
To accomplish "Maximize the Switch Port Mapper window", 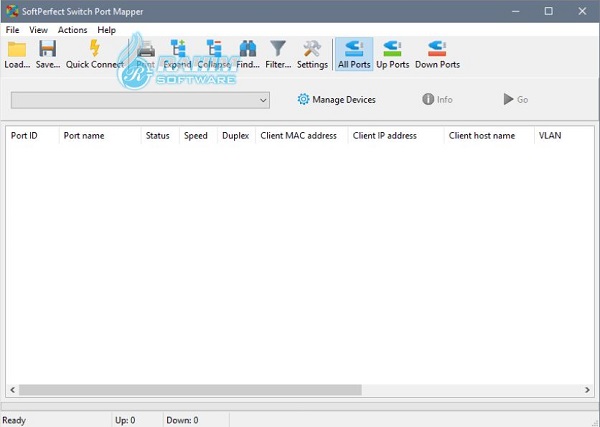I will [x=548, y=11].
